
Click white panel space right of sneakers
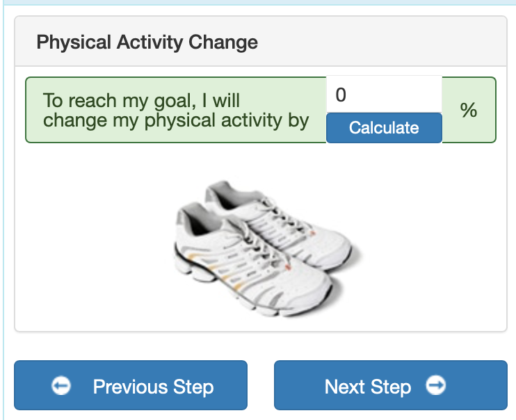[x=435, y=243]
